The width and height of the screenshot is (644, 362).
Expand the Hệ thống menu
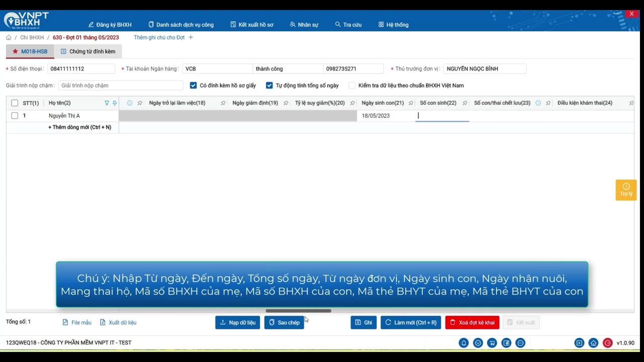393,25
